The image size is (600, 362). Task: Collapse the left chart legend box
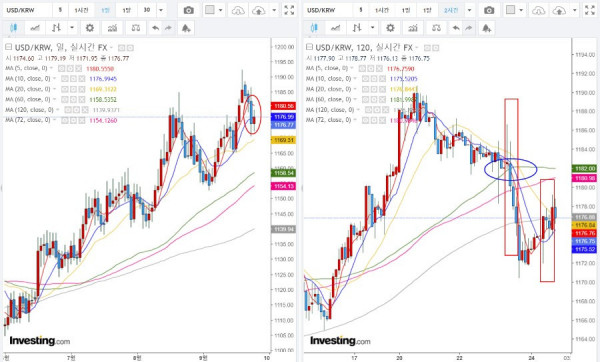pyautogui.click(x=8, y=47)
